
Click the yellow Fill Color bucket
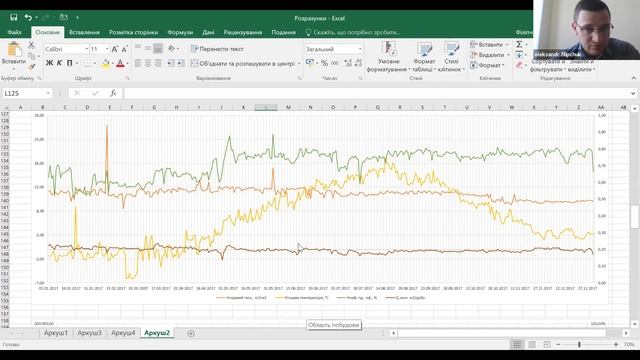pyautogui.click(x=105, y=63)
